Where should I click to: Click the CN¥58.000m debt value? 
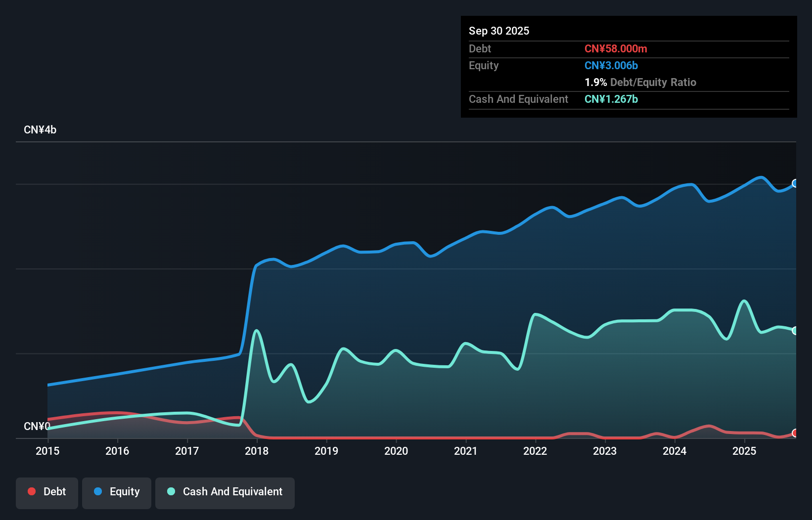point(616,48)
